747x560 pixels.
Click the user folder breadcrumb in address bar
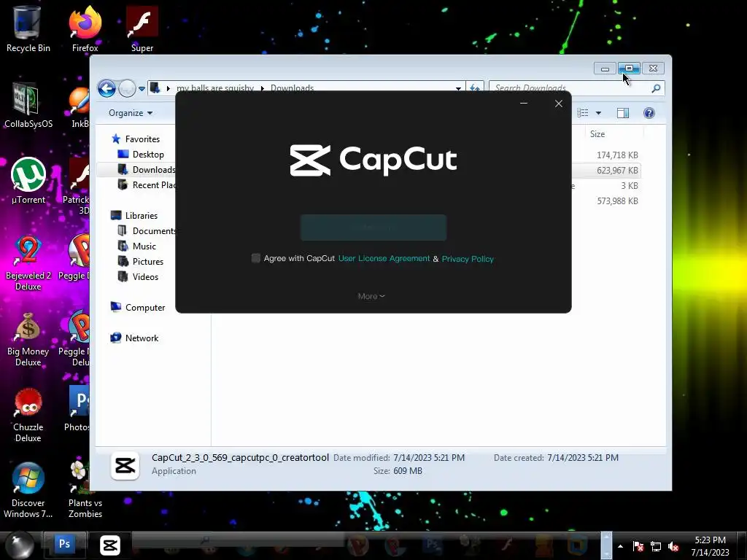215,88
